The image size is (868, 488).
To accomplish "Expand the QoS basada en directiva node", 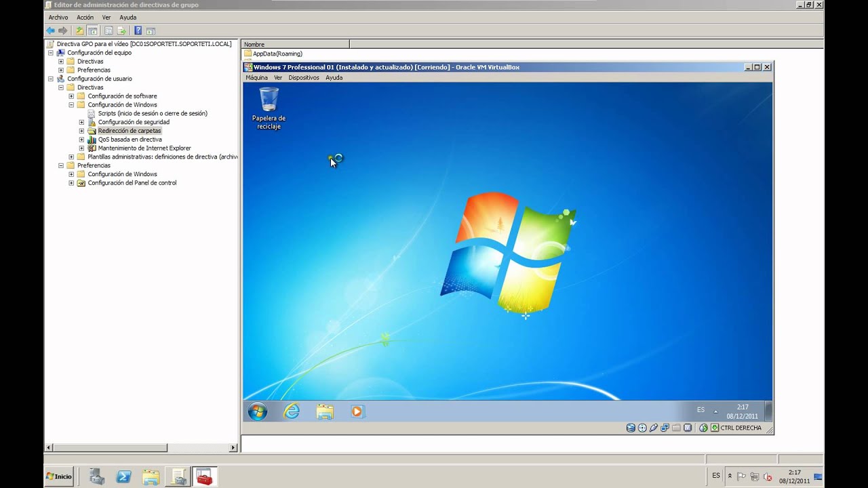I will 81,140.
